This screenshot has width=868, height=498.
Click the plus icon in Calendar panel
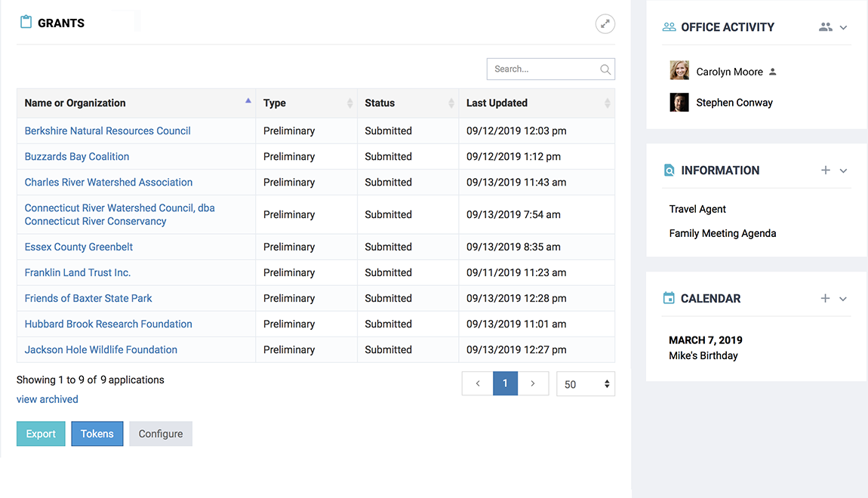[x=825, y=299]
